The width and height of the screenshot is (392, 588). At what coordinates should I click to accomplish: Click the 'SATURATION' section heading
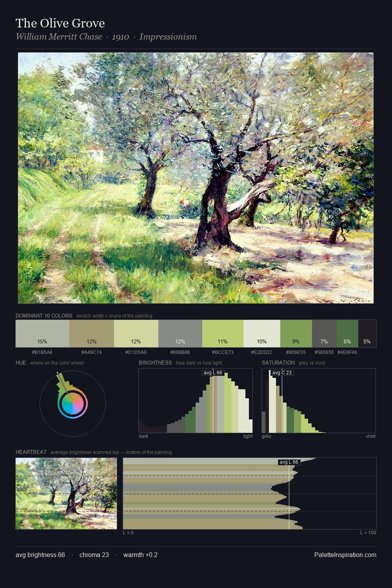click(x=278, y=363)
